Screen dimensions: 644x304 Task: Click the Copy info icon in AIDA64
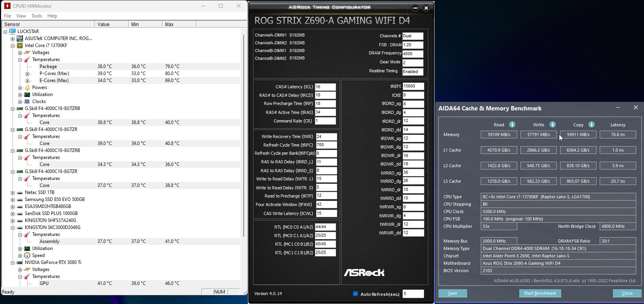[x=592, y=124]
